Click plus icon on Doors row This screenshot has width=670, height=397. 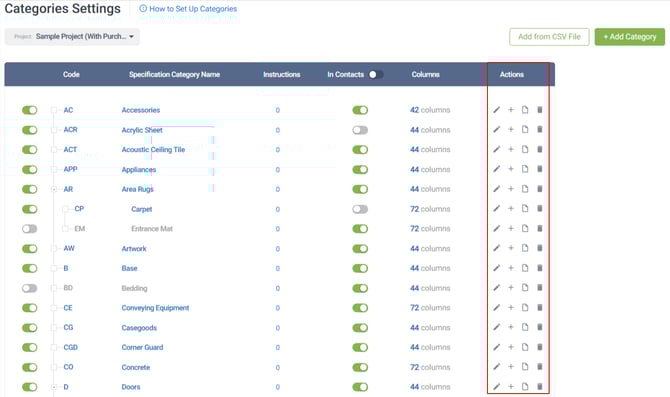pos(511,386)
